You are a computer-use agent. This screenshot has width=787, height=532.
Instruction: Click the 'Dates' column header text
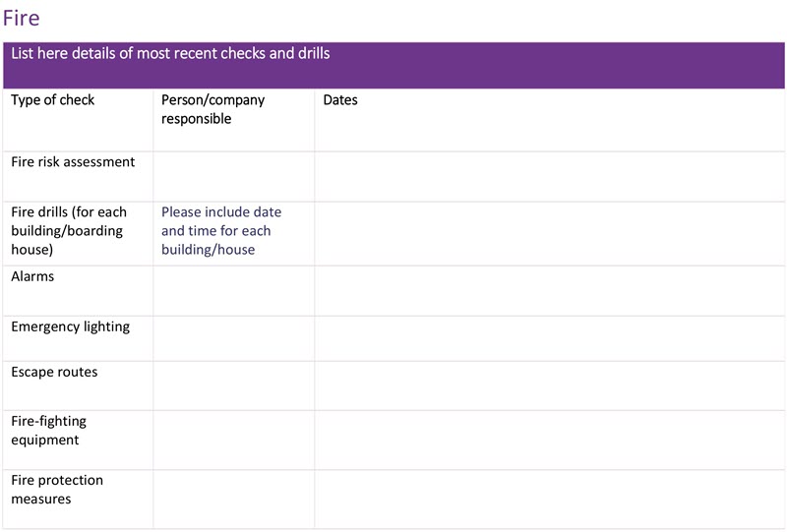pos(340,100)
